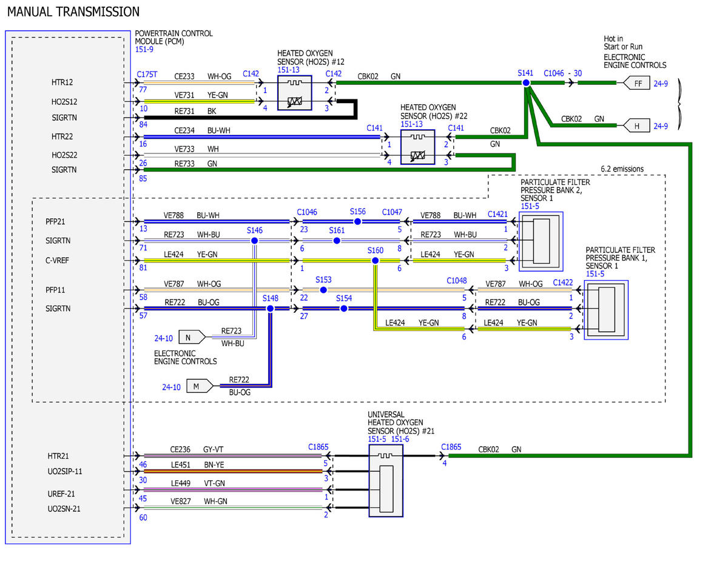Click the HO2S #12 sensor symbol
728x562 pixels.
pyautogui.click(x=295, y=93)
